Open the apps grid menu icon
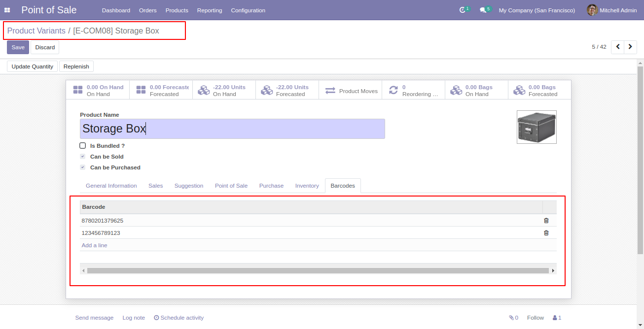This screenshot has width=644, height=329. tap(7, 10)
